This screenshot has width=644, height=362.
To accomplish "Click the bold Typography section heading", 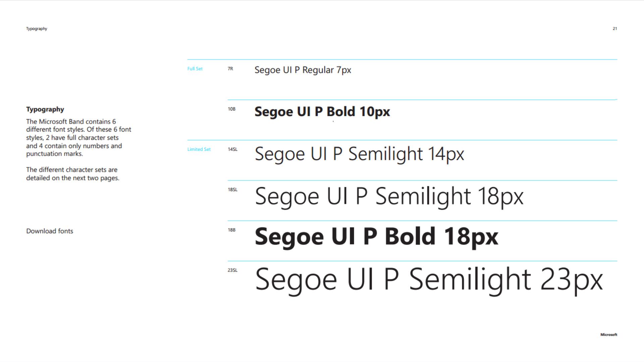I will (x=45, y=109).
